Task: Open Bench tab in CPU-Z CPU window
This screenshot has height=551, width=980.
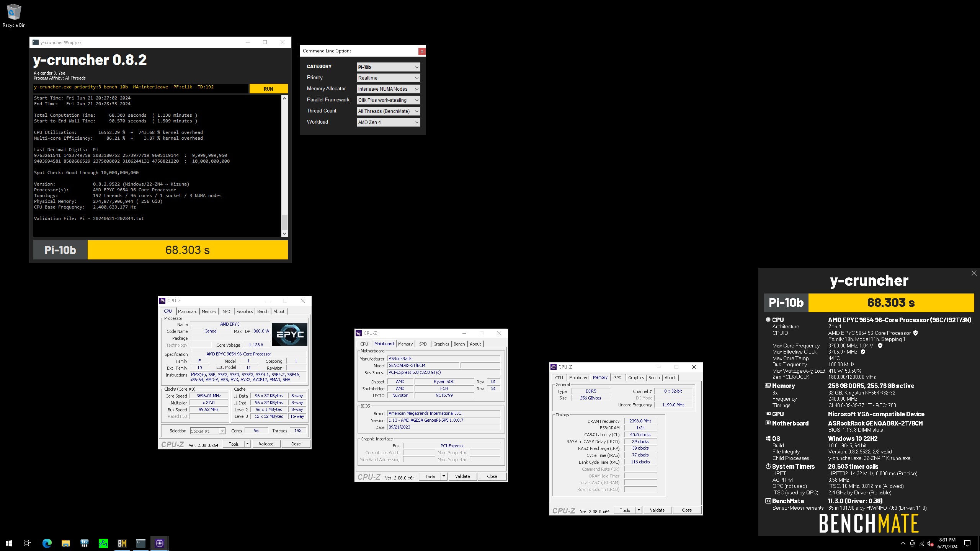Action: coord(263,311)
